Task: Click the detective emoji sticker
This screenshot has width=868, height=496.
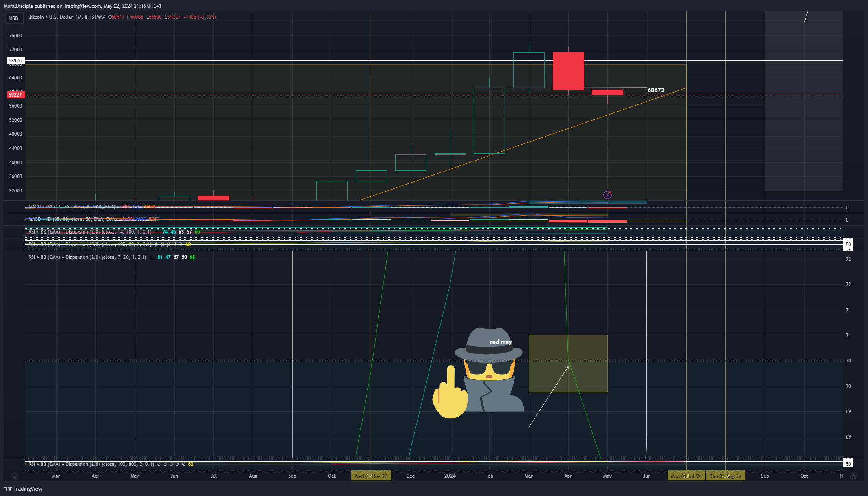Action: (489, 370)
